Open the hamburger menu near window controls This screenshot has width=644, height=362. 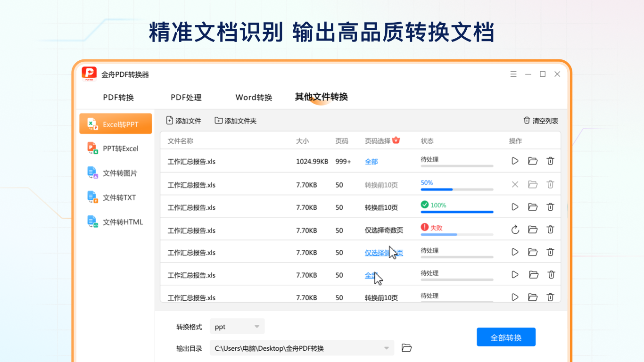pos(513,74)
